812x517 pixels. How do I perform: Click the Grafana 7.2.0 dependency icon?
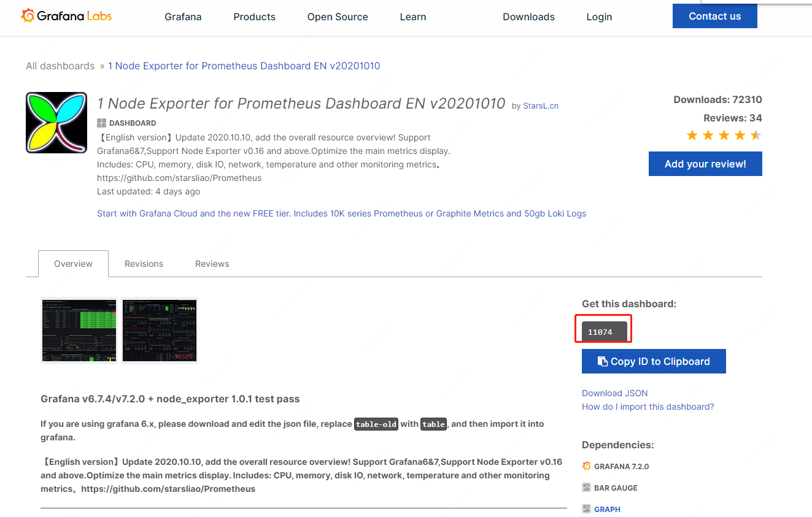tap(586, 466)
